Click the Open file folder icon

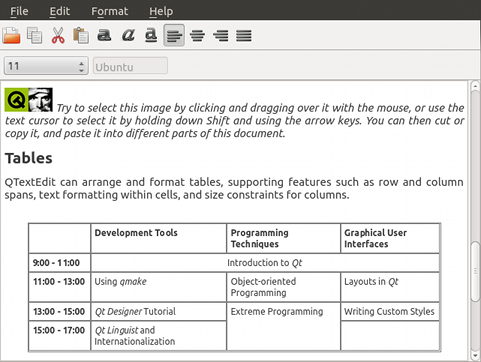tap(11, 35)
